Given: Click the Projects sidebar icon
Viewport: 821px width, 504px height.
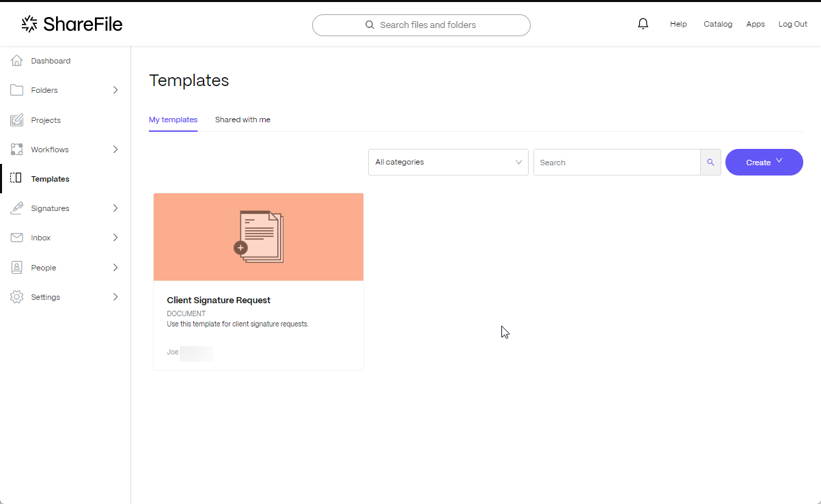Looking at the screenshot, I should coord(17,120).
